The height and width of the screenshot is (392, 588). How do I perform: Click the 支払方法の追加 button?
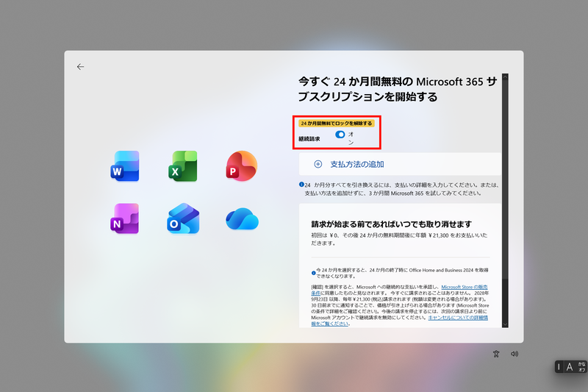(x=400, y=164)
